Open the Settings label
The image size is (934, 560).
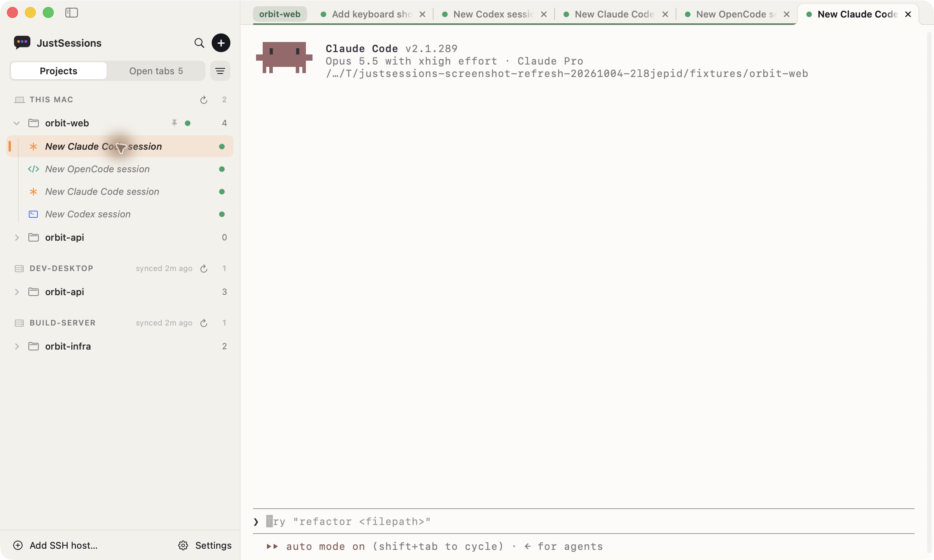pyautogui.click(x=213, y=546)
